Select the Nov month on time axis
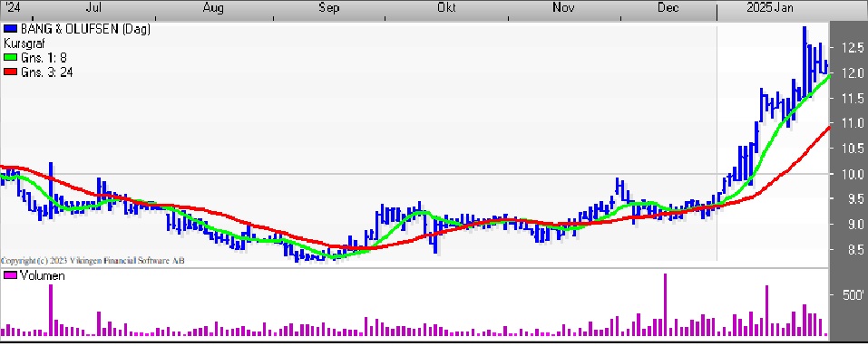This screenshot has width=868, height=346. tap(563, 8)
